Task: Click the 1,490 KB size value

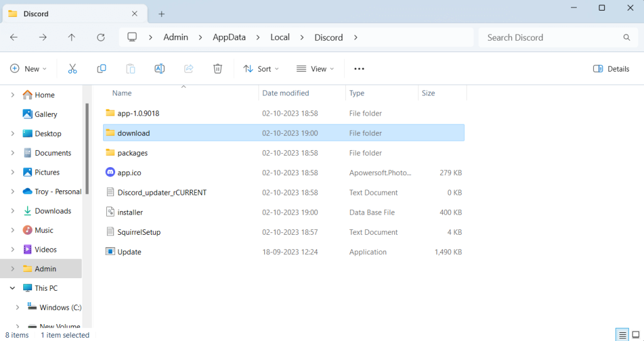Action: click(448, 252)
